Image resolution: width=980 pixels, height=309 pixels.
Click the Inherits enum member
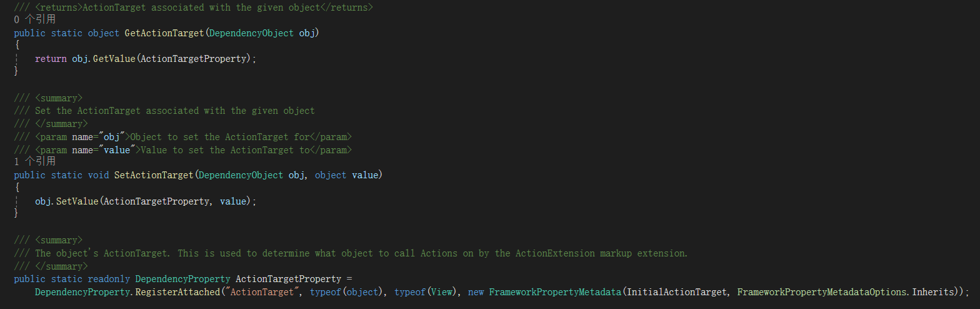coord(932,292)
